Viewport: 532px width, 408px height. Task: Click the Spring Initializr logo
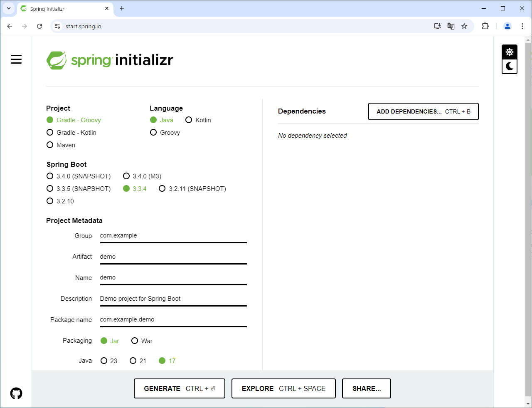pos(109,60)
